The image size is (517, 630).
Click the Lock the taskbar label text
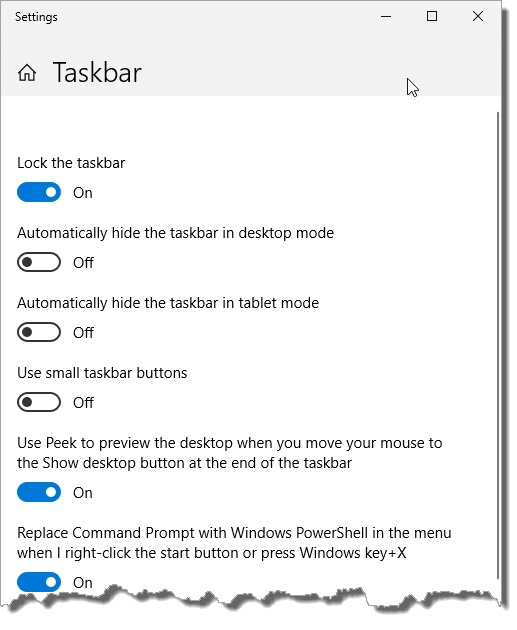[x=72, y=165]
